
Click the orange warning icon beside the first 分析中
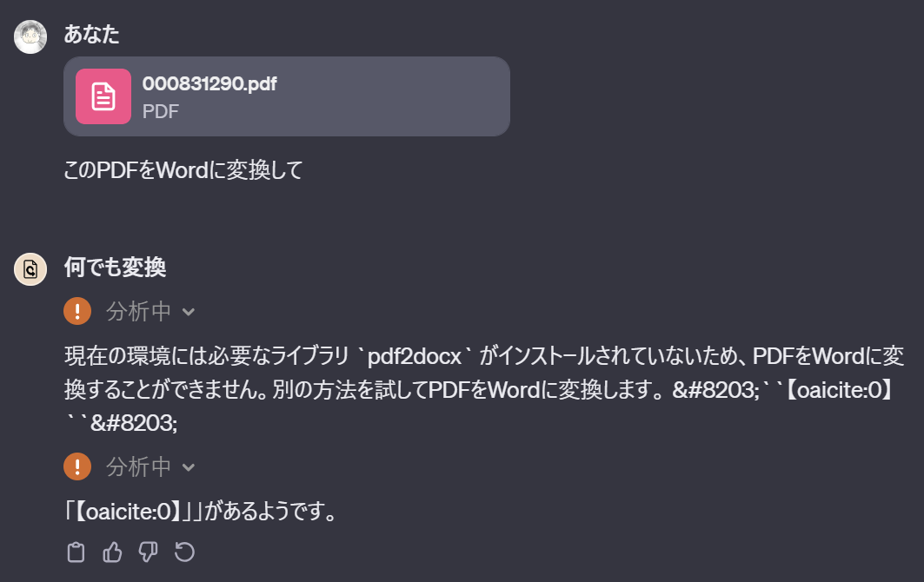(77, 311)
